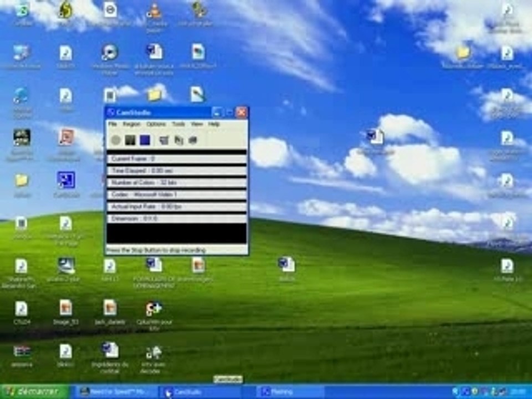Click the round Record button in CamStudio
532x399 pixels.
[116, 140]
